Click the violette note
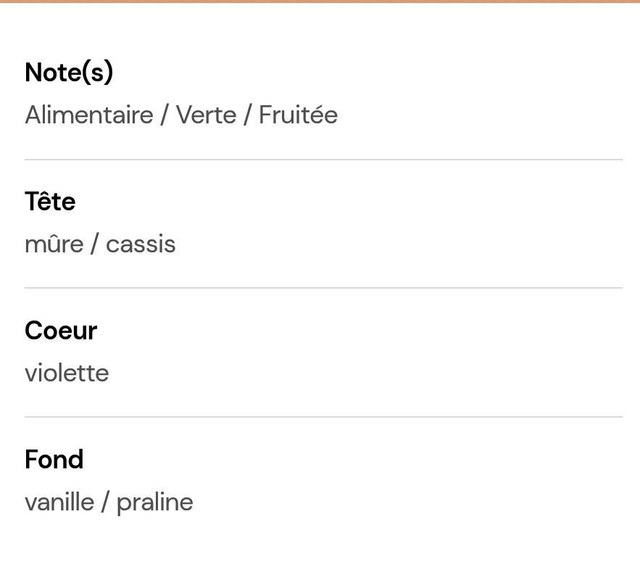The height and width of the screenshot is (570, 640). [67, 373]
